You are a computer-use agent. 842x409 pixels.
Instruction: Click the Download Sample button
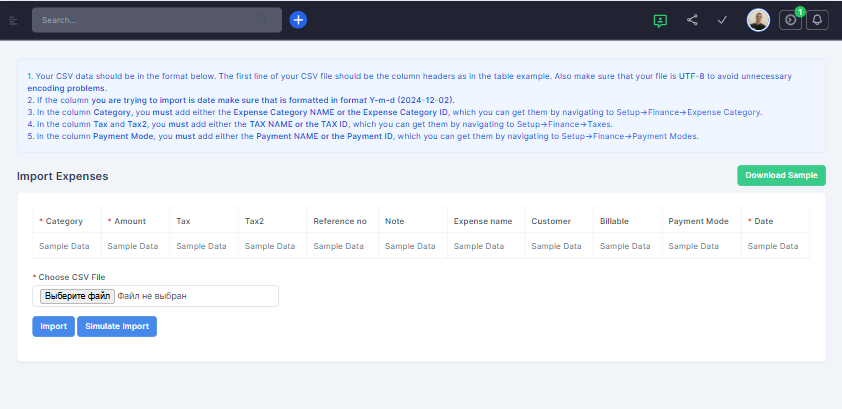pyautogui.click(x=781, y=175)
